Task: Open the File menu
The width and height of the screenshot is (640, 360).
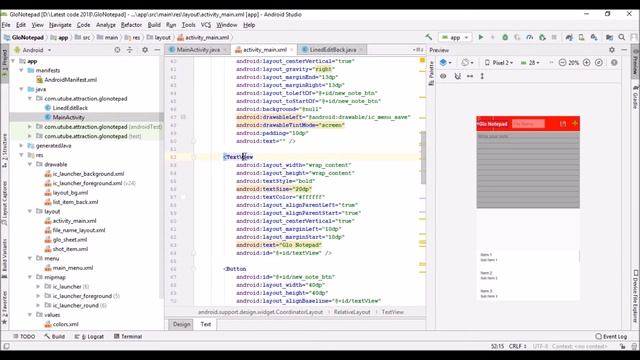Action: tap(6, 25)
